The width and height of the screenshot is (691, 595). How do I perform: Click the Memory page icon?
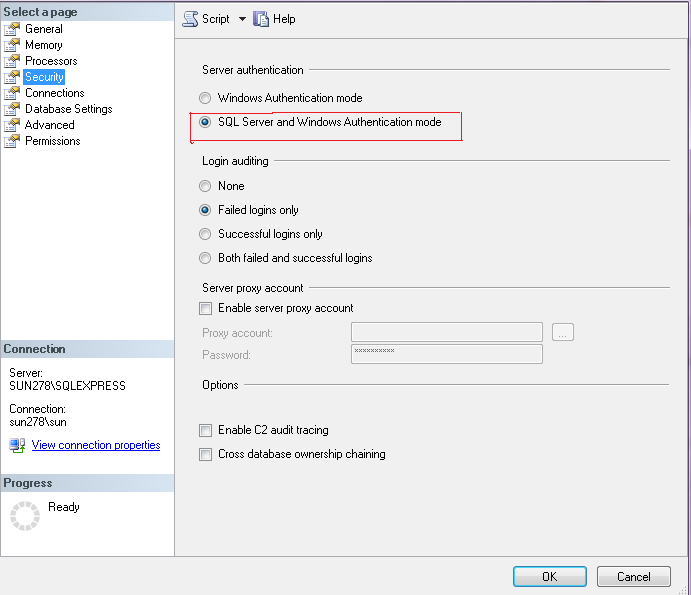click(x=12, y=45)
